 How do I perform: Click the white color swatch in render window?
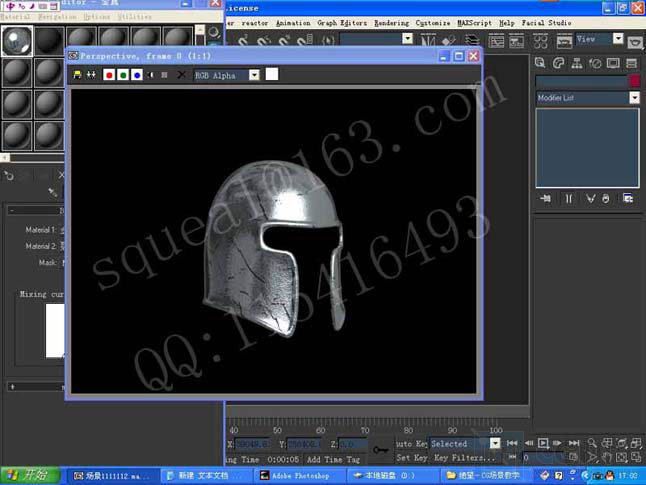[x=272, y=75]
